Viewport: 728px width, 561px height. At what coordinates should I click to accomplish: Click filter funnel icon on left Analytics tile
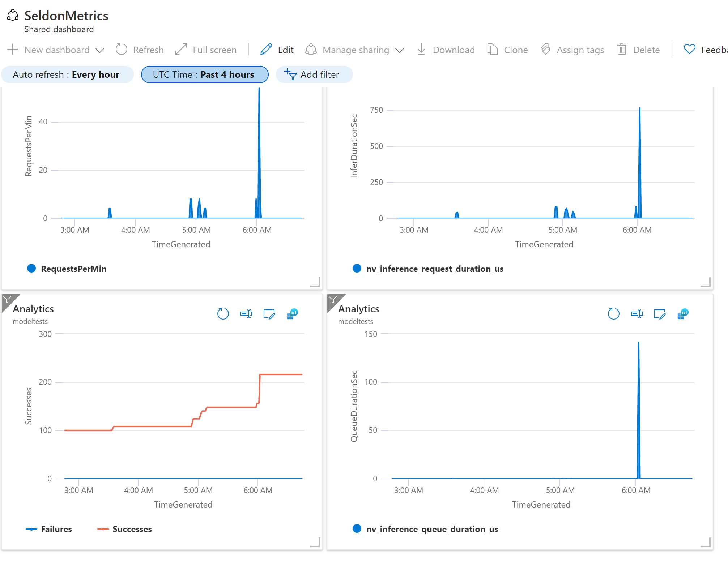pyautogui.click(x=7, y=299)
